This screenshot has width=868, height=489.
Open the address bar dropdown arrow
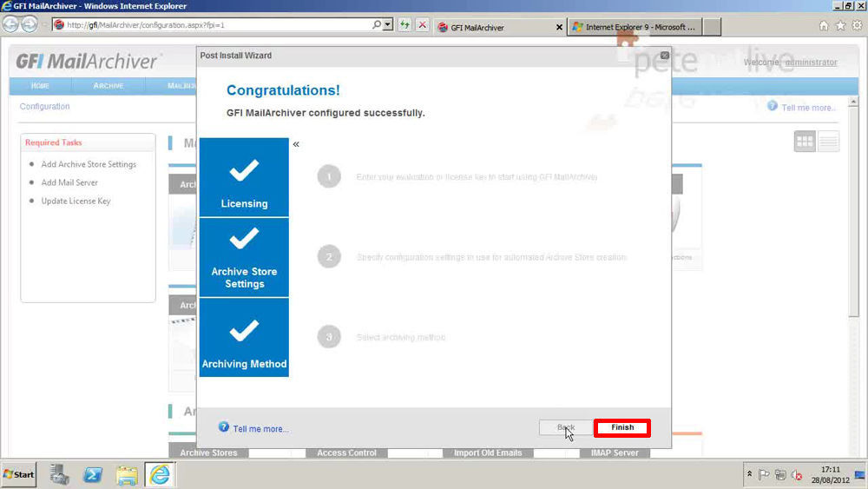(x=388, y=25)
